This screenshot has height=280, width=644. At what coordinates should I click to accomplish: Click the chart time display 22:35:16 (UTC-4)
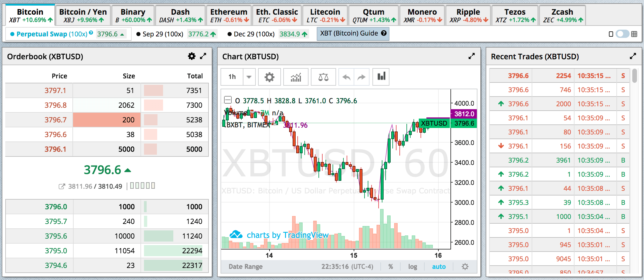(x=347, y=266)
